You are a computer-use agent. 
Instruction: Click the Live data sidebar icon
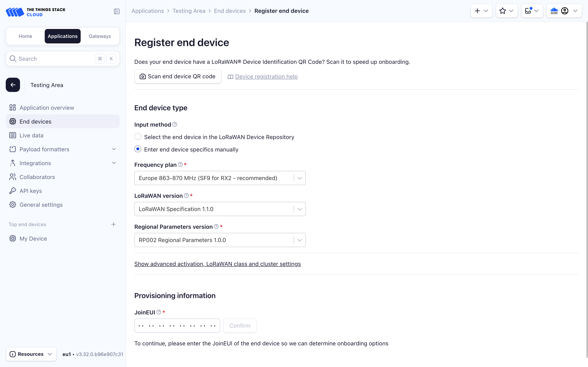click(x=12, y=135)
